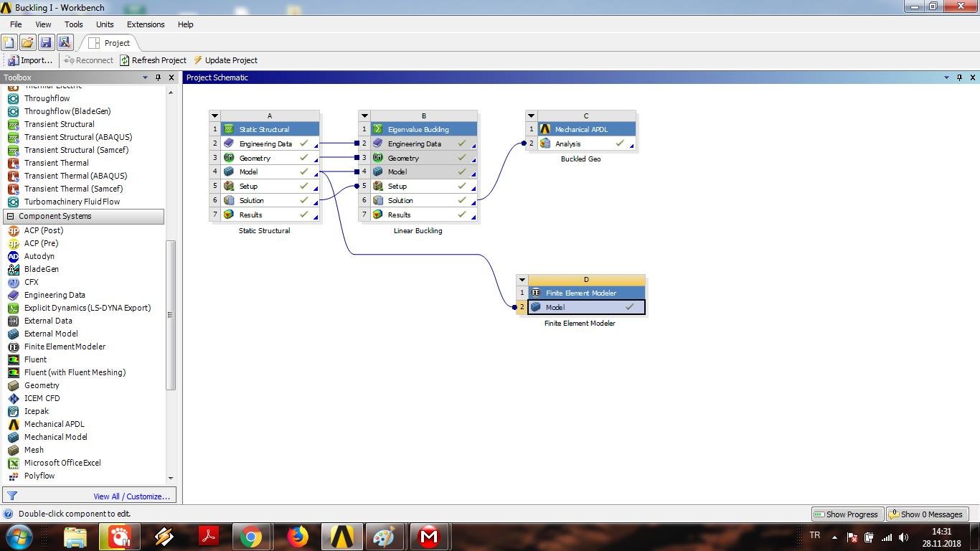Collapse the Component Systems group
This screenshot has width=980, height=551.
(x=10, y=216)
